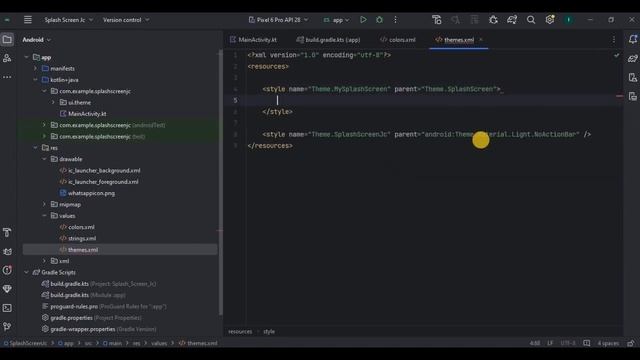
Task: Change UTF-8 file encoding in status bar
Action: click(x=568, y=343)
